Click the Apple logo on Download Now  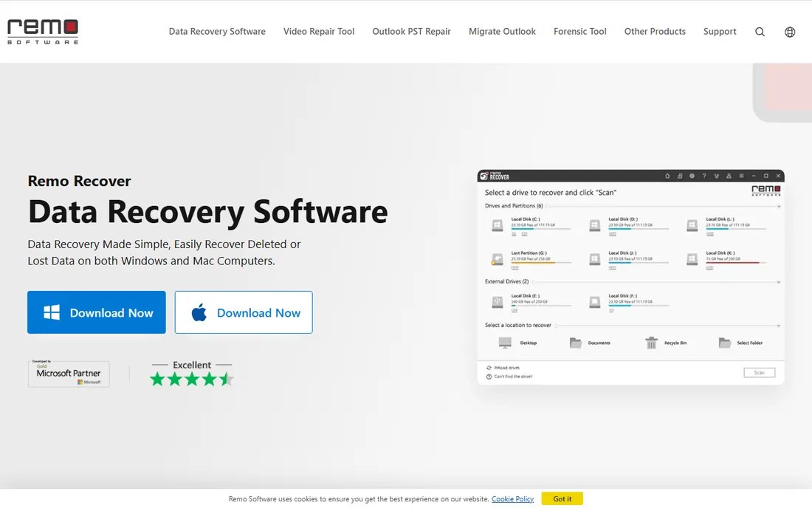click(x=199, y=312)
